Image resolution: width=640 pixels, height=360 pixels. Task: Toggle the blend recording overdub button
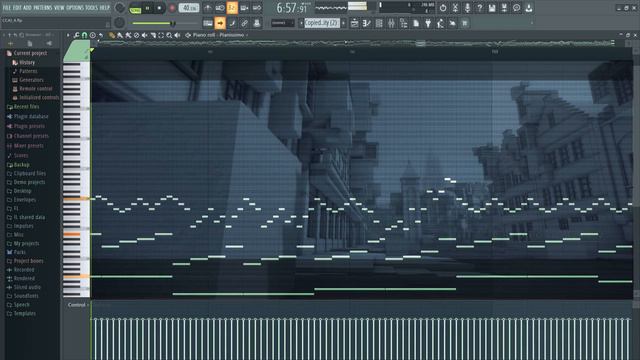click(244, 8)
